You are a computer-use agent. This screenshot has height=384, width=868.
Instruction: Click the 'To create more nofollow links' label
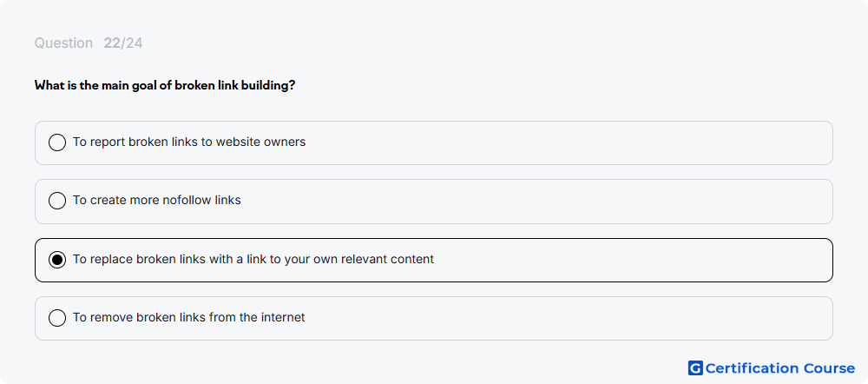click(157, 200)
